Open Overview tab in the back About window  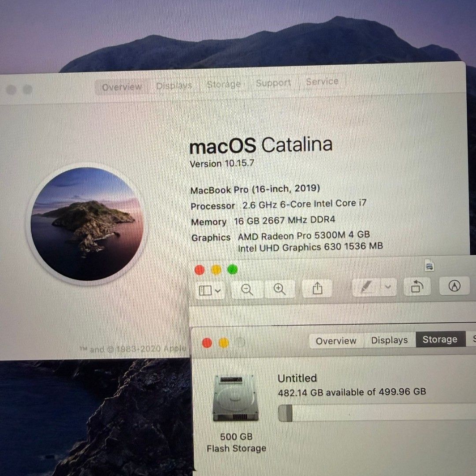(x=122, y=87)
